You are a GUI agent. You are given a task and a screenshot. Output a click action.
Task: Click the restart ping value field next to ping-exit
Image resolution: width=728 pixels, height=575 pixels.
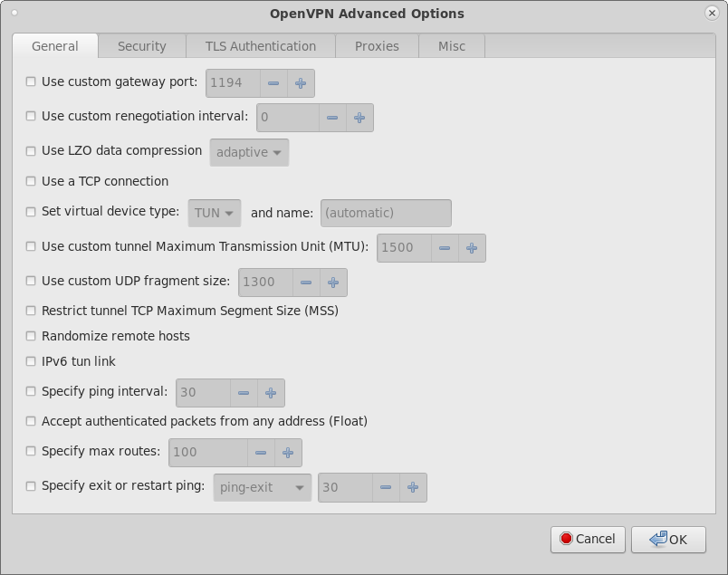click(x=345, y=487)
